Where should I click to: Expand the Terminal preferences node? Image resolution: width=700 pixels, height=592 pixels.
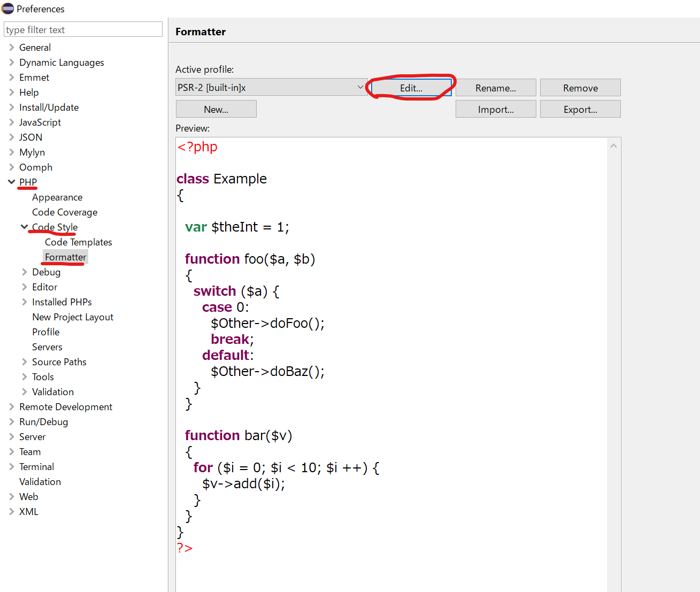(x=11, y=466)
